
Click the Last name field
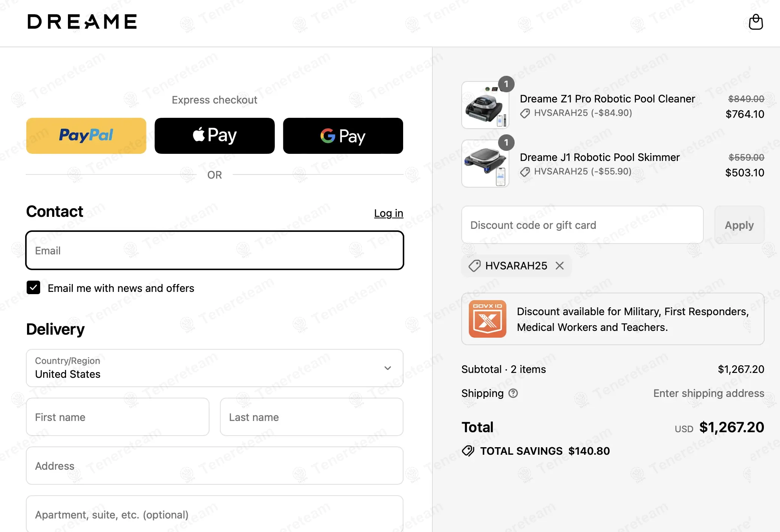[x=312, y=417]
